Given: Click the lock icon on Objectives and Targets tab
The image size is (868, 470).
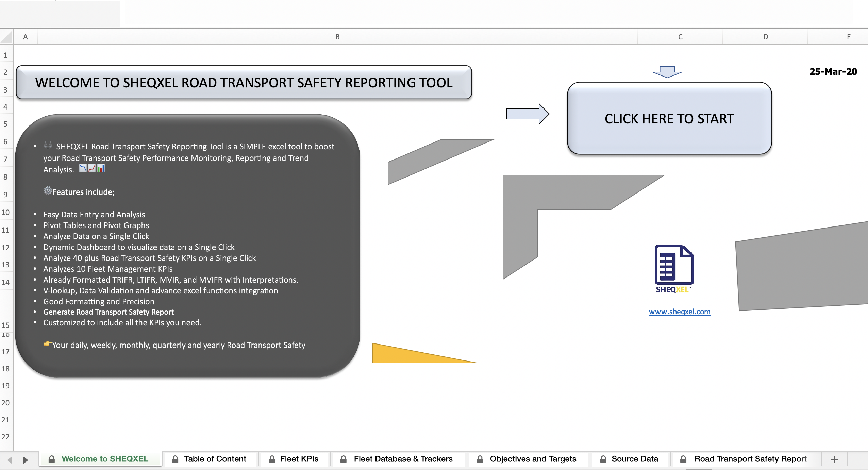Looking at the screenshot, I should 480,459.
